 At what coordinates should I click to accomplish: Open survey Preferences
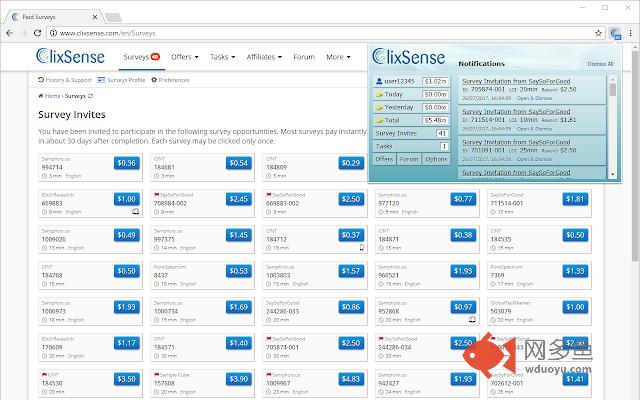(170, 80)
